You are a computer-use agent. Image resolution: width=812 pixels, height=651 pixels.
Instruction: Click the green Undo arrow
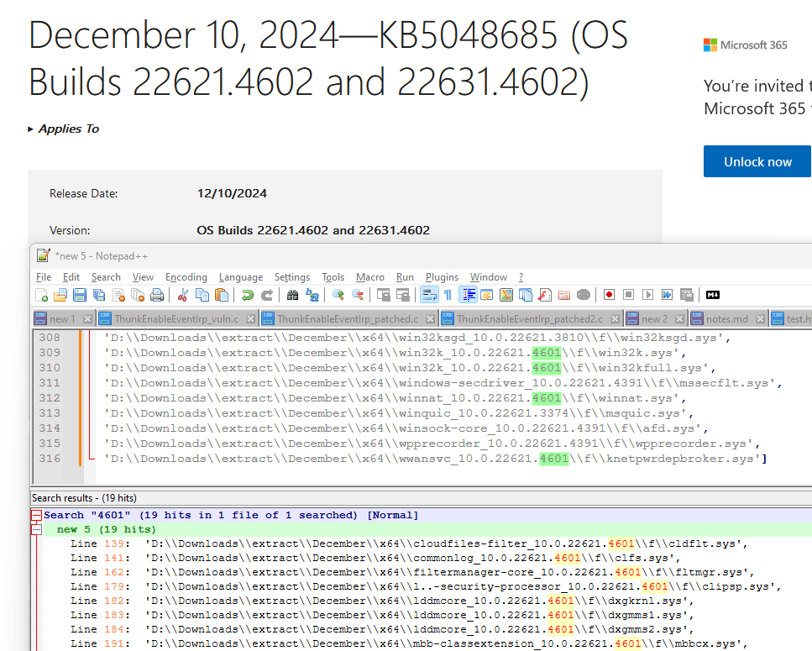coord(247,295)
